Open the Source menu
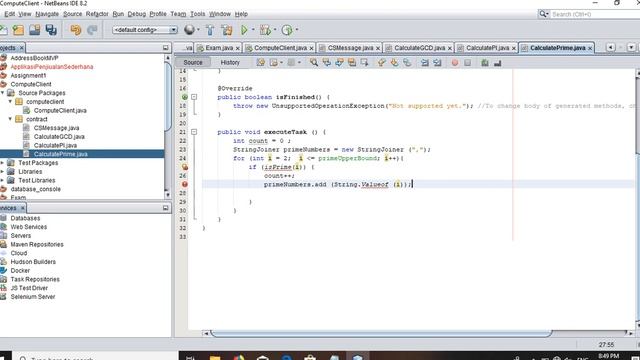This screenshot has height=360, width=640. tap(73, 14)
